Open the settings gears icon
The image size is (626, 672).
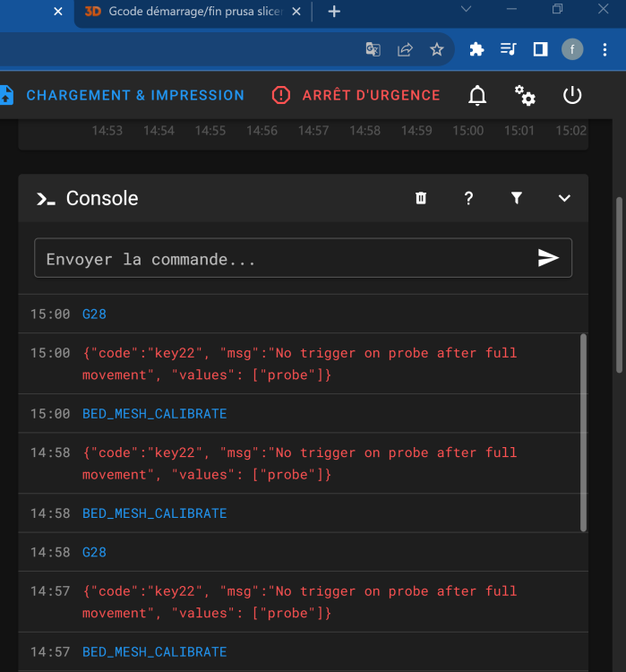(525, 96)
